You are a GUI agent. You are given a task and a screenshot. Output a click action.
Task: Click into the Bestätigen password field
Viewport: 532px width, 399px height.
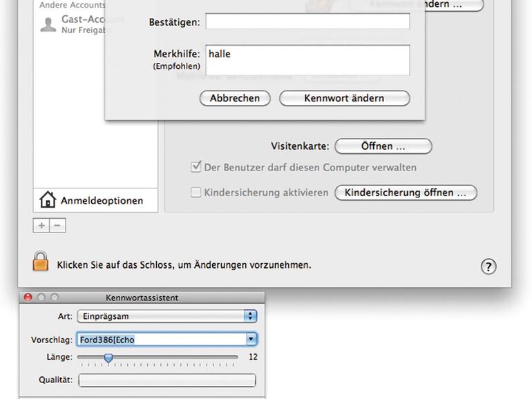307,21
